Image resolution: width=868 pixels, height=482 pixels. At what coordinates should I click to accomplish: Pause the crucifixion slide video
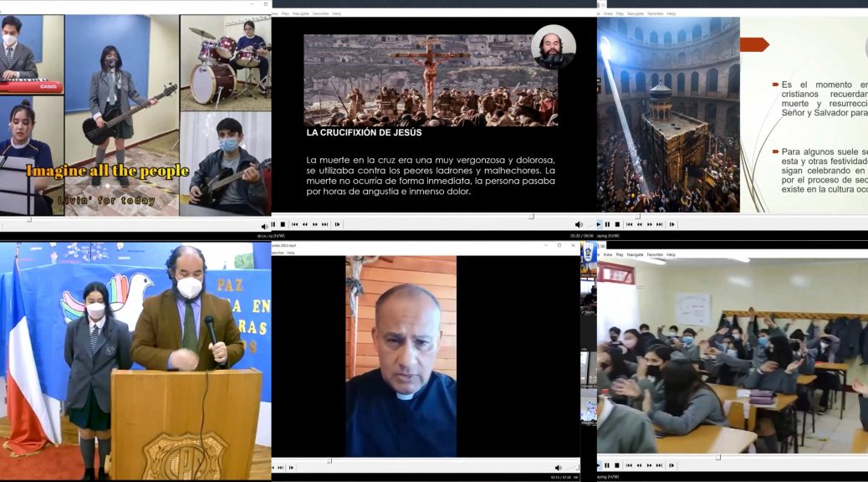click(x=273, y=224)
